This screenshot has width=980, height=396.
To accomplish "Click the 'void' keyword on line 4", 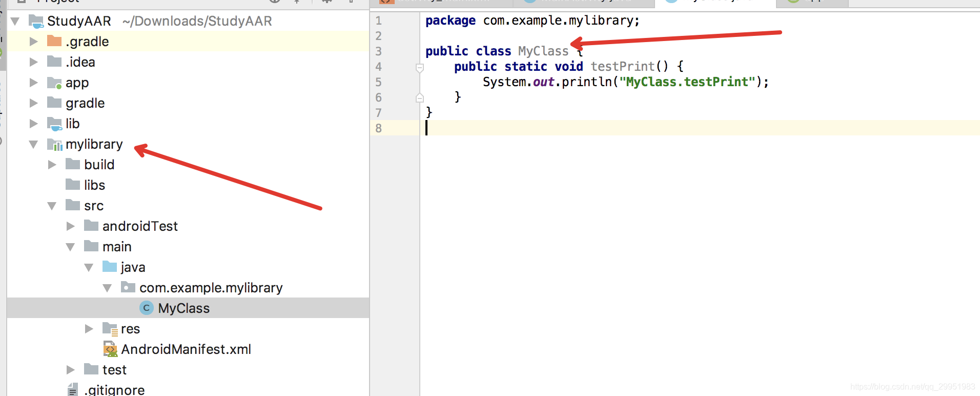I will (x=569, y=67).
